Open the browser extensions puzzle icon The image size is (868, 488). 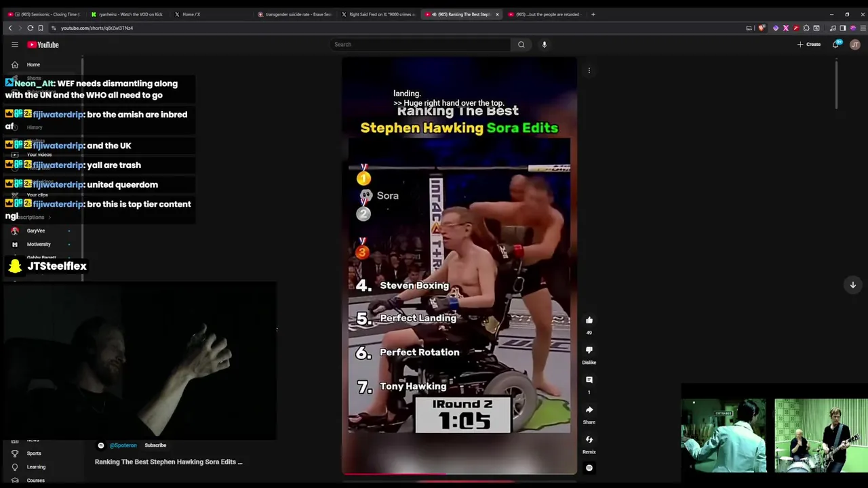coord(806,28)
